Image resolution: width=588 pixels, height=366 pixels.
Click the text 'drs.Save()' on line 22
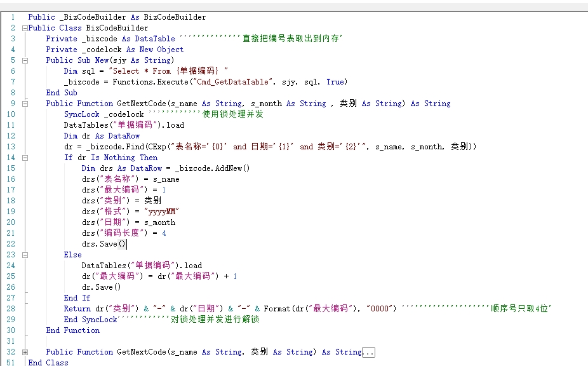104,244
